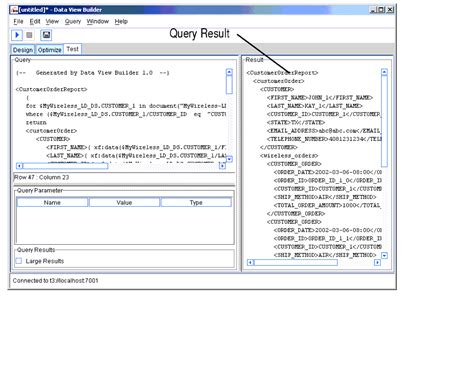The image size is (474, 369).
Task: Click the FIRST_NAME xf:data line in the query
Action: coord(136,147)
